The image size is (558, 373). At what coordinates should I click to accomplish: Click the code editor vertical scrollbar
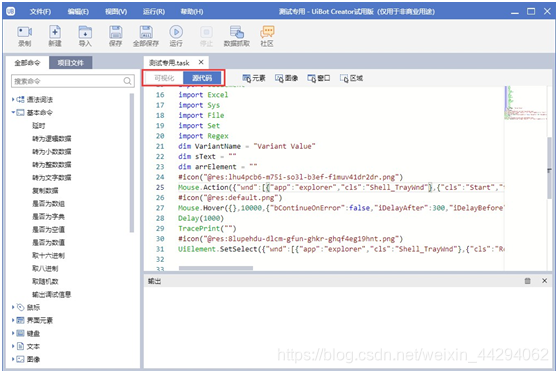tap(549, 167)
